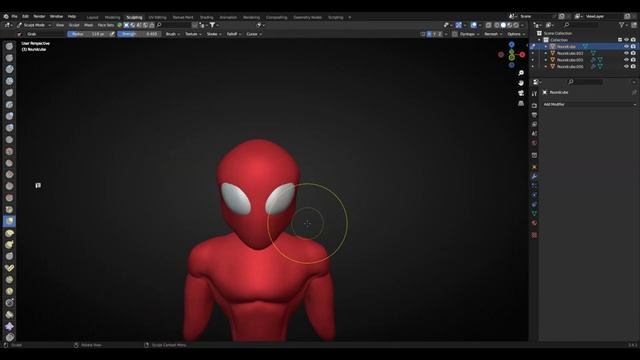The image size is (640, 360).
Task: Click the Add Modifier button
Action: [x=589, y=104]
